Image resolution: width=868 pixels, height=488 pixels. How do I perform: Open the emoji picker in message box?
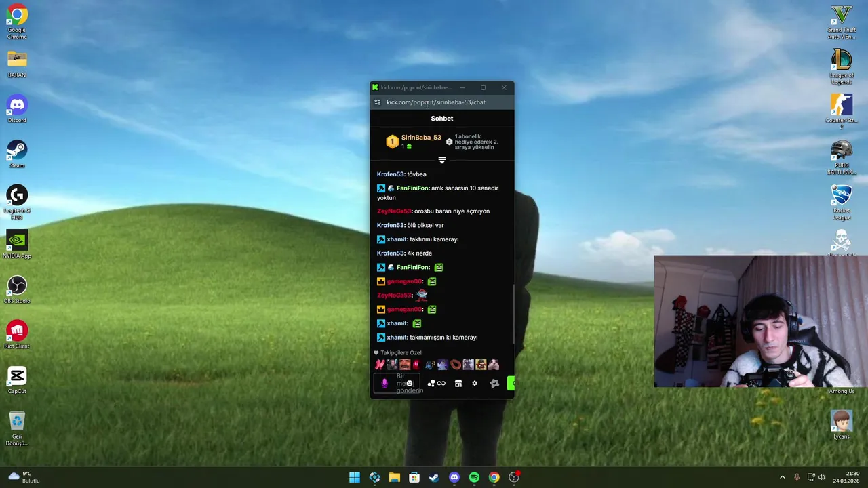click(x=409, y=384)
